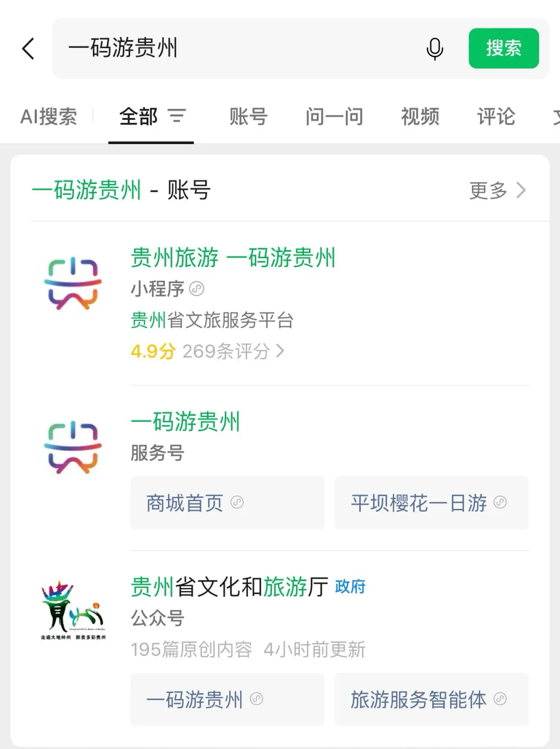Activate the microphone voice input icon

pos(435,49)
